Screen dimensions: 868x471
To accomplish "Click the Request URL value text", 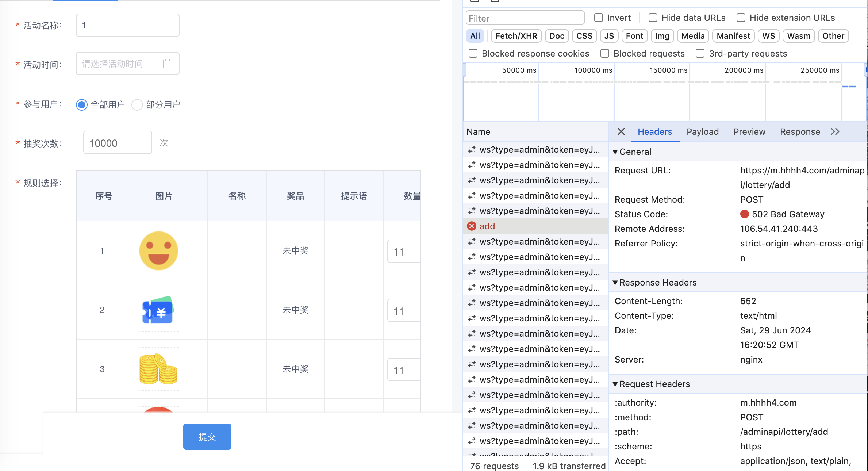I will coord(802,177).
